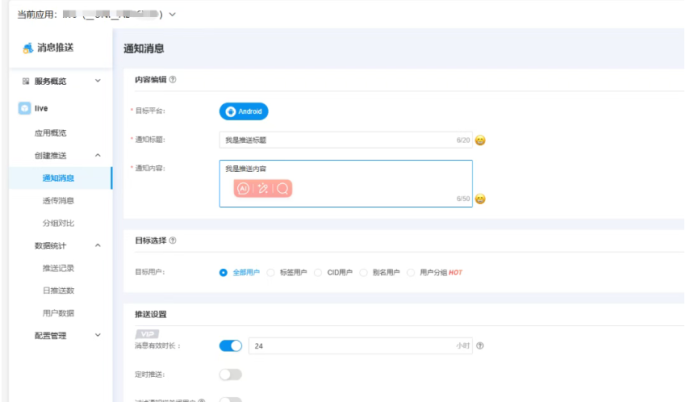Viewport: 698px width, 402px height.
Task: Click the search icon in floating toolbar
Action: pyautogui.click(x=282, y=188)
